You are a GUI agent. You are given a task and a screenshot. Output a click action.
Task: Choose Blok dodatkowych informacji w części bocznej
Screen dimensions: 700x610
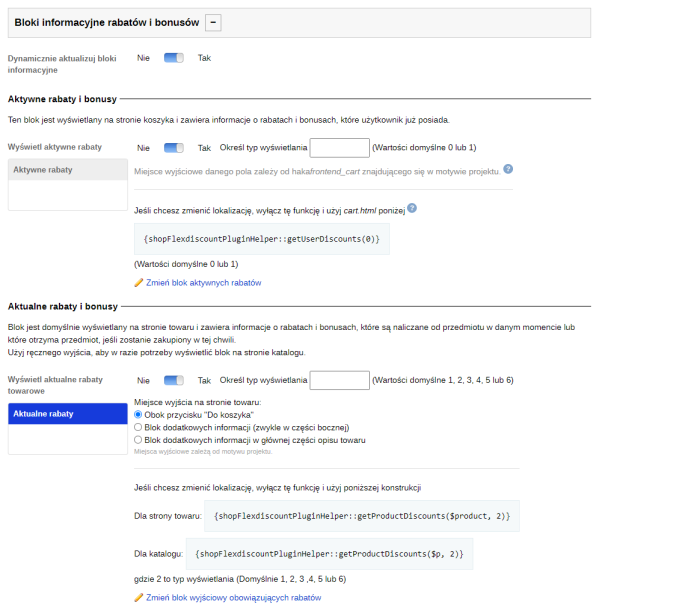point(139,427)
